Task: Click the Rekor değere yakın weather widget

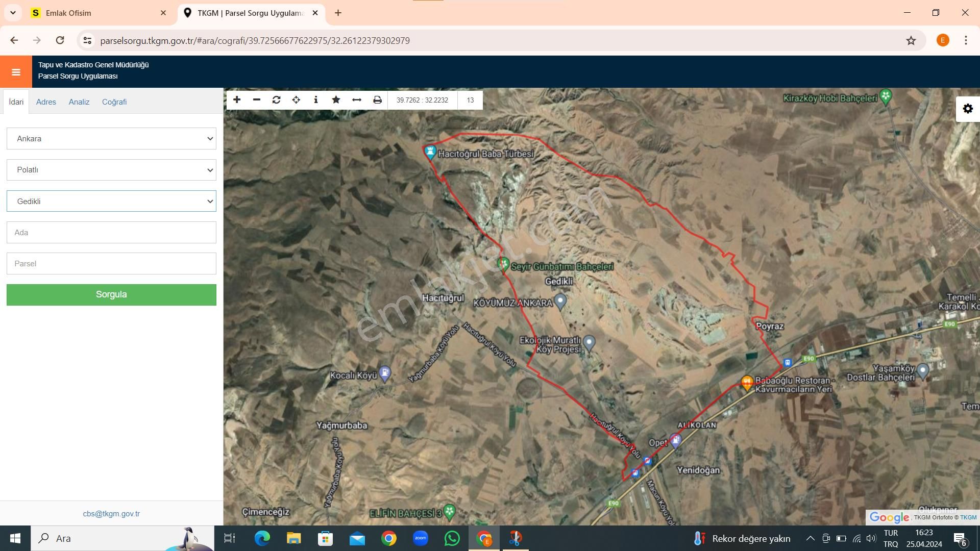Action: [x=742, y=538]
